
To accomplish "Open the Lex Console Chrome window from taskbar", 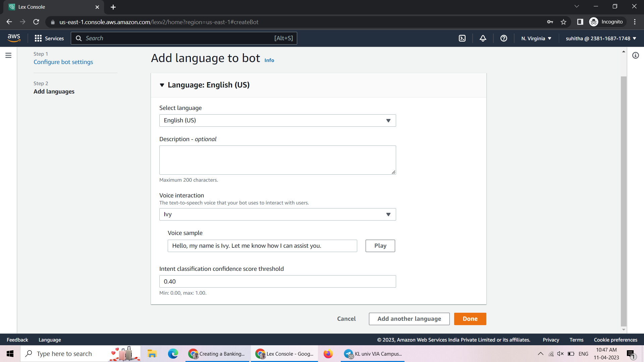I will [284, 354].
